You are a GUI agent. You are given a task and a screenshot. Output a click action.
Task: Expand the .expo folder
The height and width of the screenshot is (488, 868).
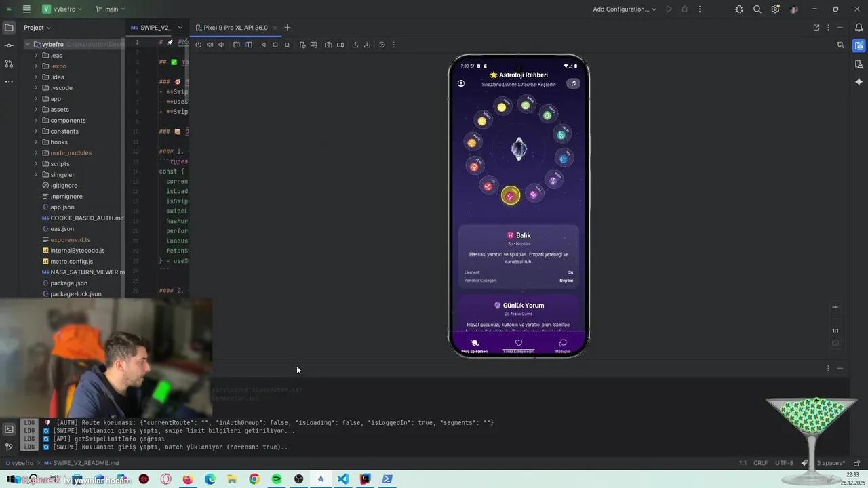click(36, 66)
